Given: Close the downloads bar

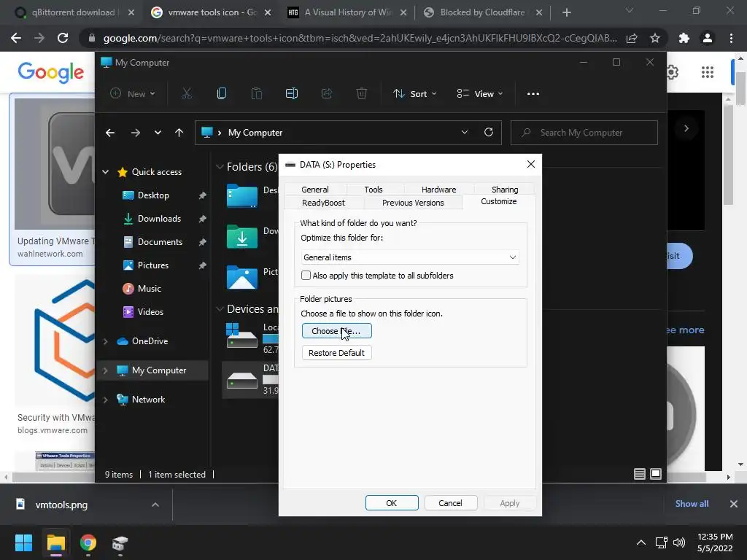Looking at the screenshot, I should coord(734,504).
